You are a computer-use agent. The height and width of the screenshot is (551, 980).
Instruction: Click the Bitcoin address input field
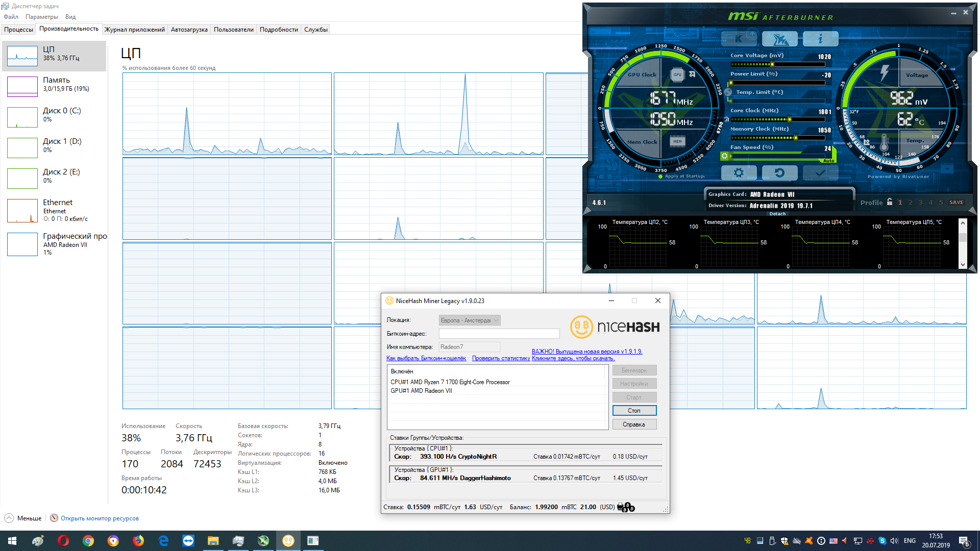499,334
